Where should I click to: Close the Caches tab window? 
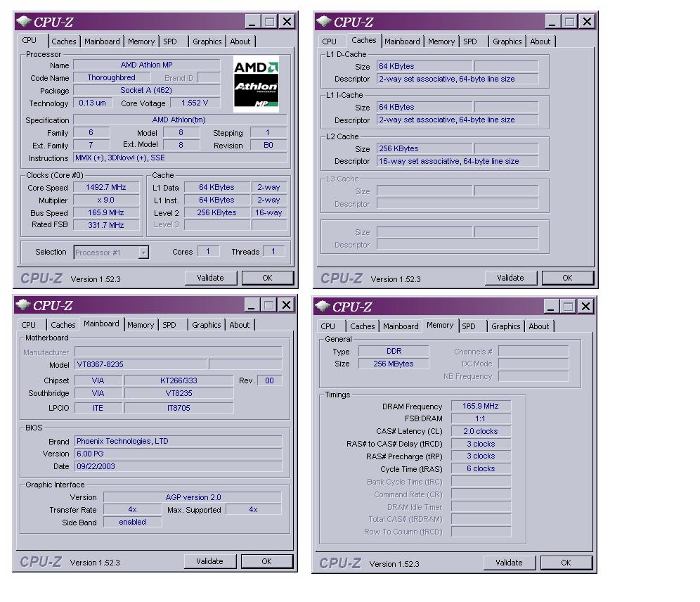tap(587, 21)
